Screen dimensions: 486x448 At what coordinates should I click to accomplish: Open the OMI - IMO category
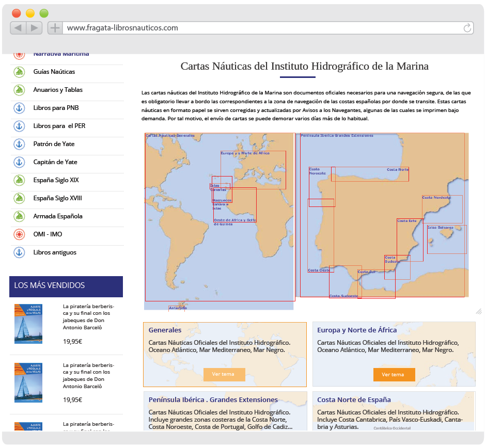coord(48,234)
